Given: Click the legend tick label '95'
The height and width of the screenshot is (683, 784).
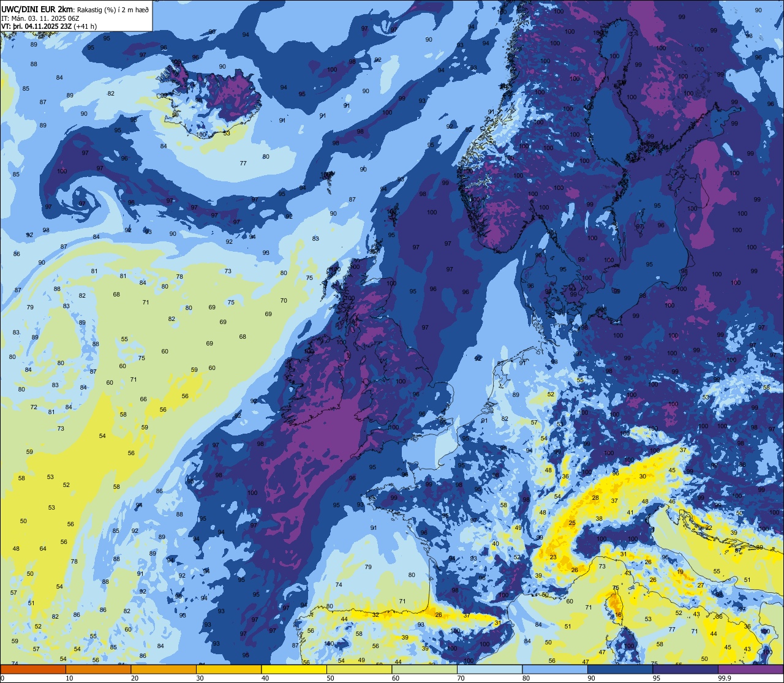Looking at the screenshot, I should 657,678.
